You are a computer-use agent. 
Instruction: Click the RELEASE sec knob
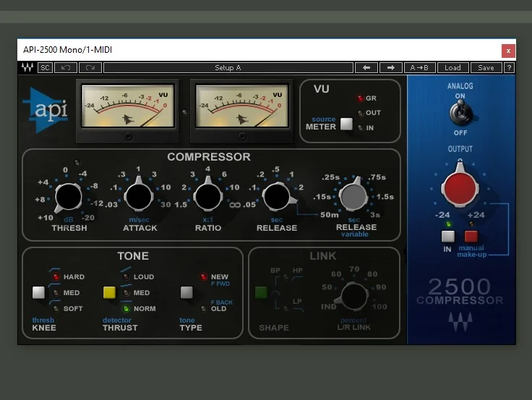277,196
